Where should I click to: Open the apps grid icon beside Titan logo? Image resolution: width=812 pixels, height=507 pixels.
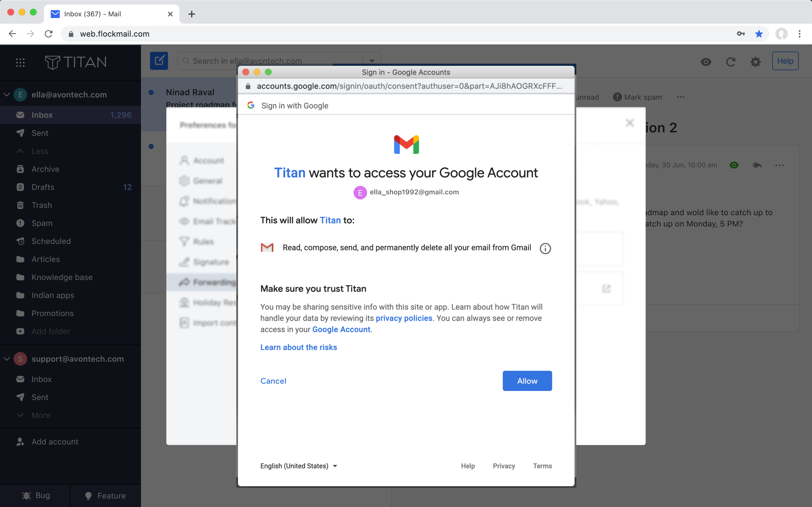click(20, 62)
